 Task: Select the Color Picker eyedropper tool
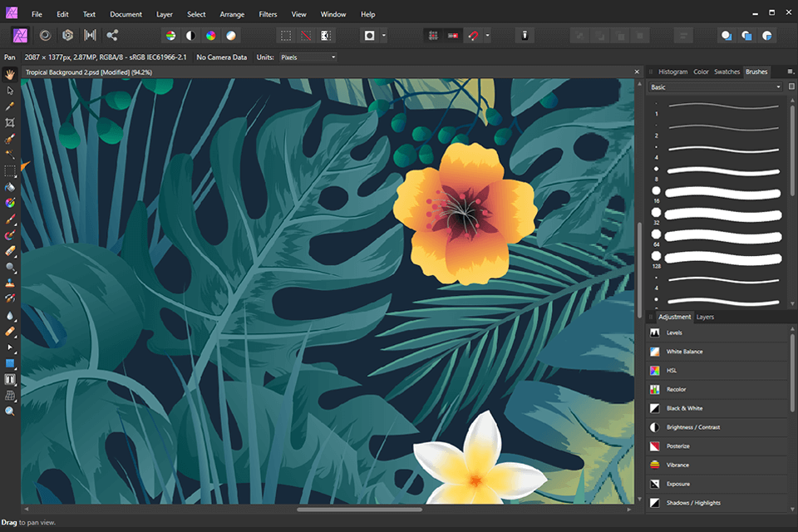click(10, 106)
